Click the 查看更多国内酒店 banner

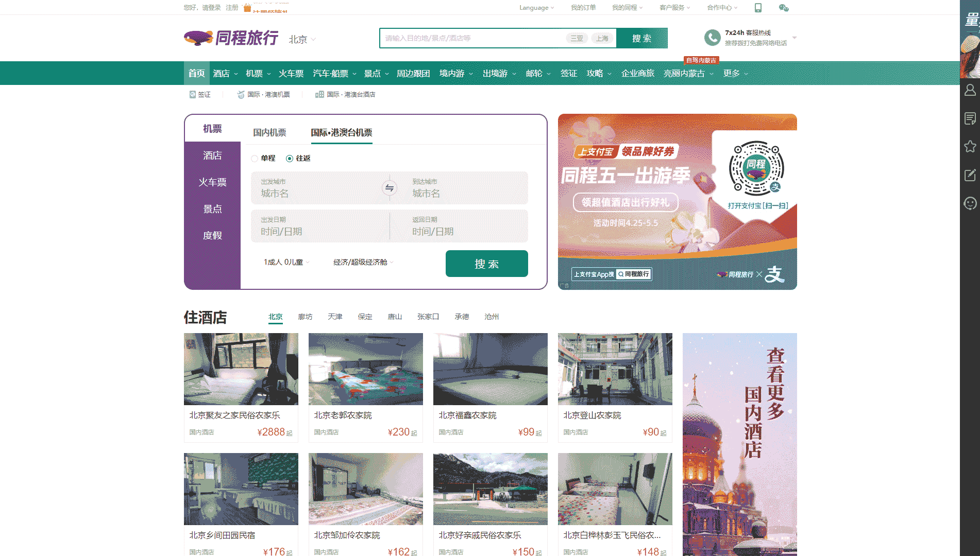coord(740,444)
